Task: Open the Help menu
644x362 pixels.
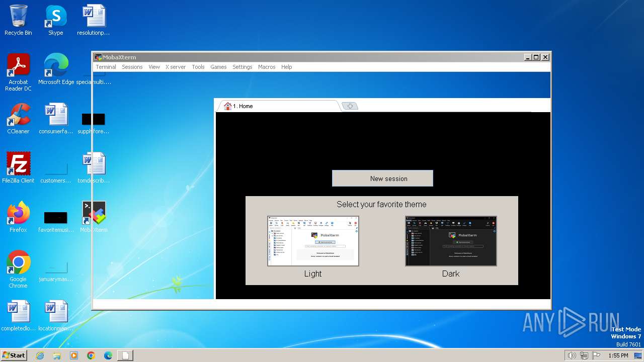Action: 286,67
